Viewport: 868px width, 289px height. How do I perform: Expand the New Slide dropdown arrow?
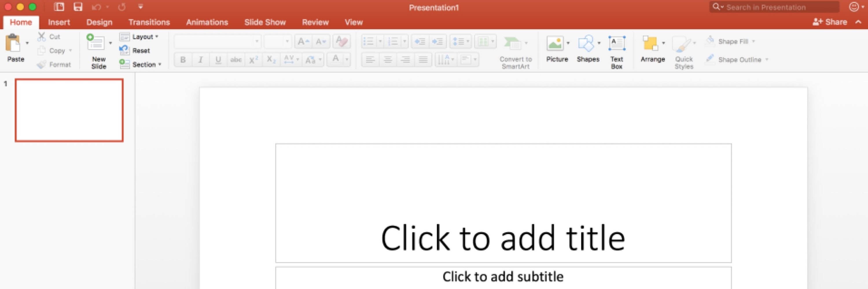pos(110,43)
